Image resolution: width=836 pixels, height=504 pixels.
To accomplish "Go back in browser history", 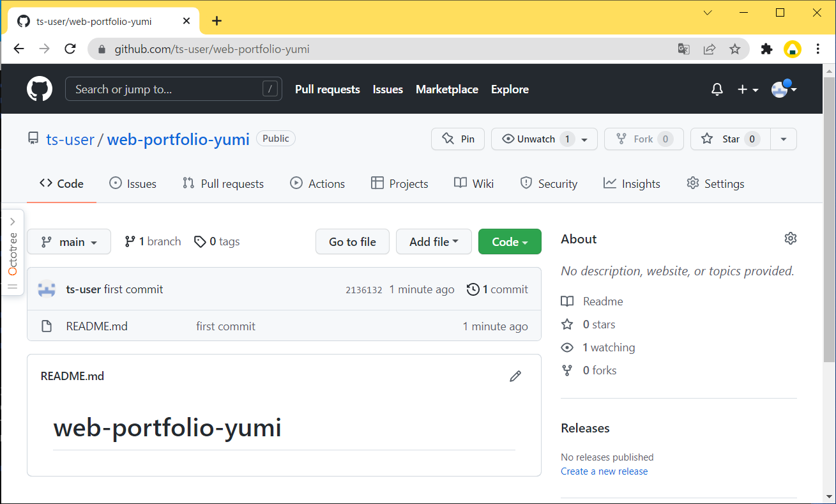I will pos(19,49).
